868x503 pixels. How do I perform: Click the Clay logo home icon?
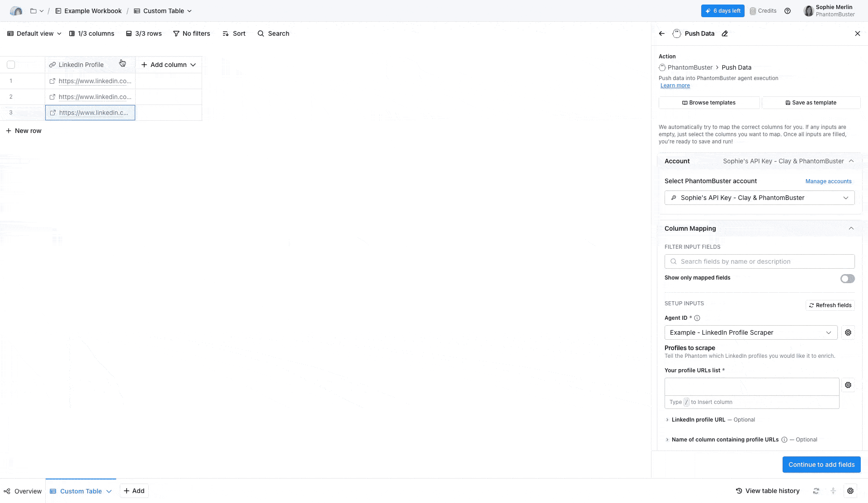16,11
